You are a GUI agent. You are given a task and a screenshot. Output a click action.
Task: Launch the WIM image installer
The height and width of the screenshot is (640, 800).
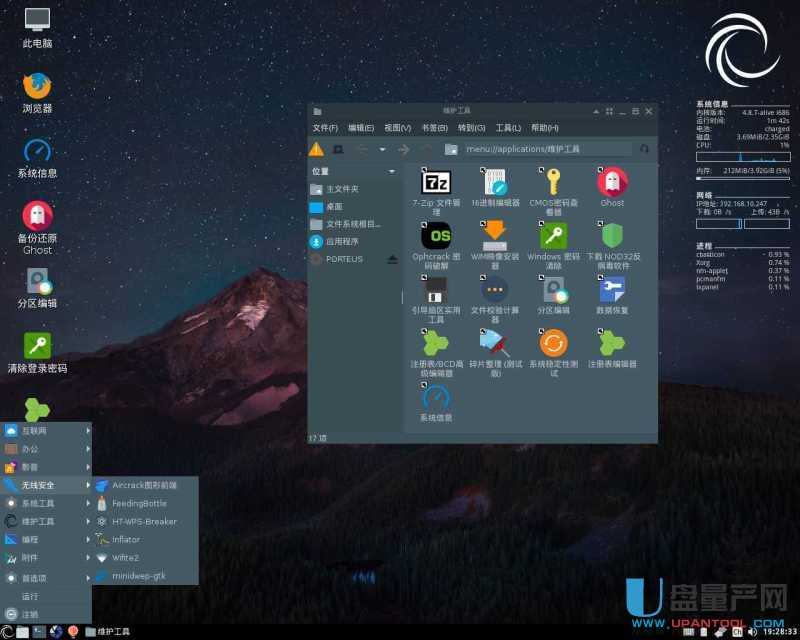point(495,236)
